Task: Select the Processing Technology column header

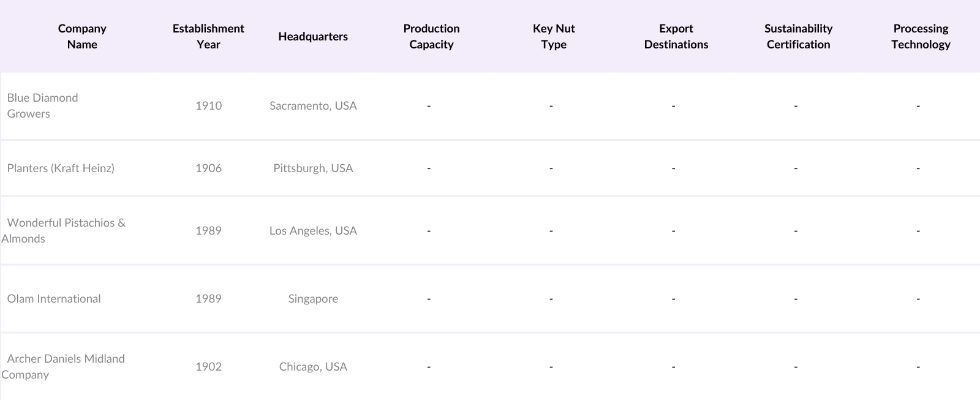Action: point(921,36)
